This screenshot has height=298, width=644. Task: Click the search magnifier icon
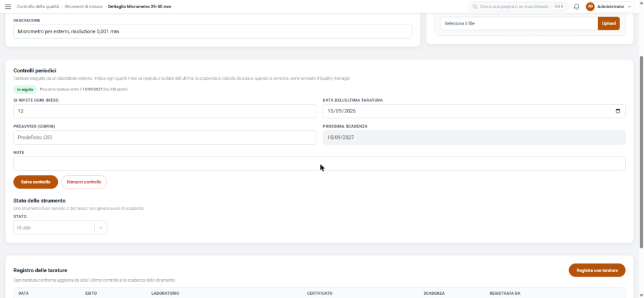(x=475, y=7)
